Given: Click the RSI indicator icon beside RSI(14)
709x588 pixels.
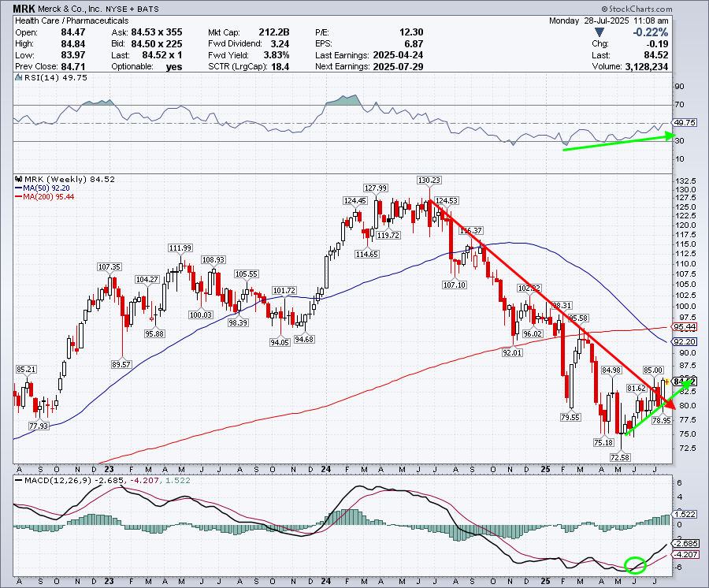Looking at the screenshot, I should click(x=19, y=78).
